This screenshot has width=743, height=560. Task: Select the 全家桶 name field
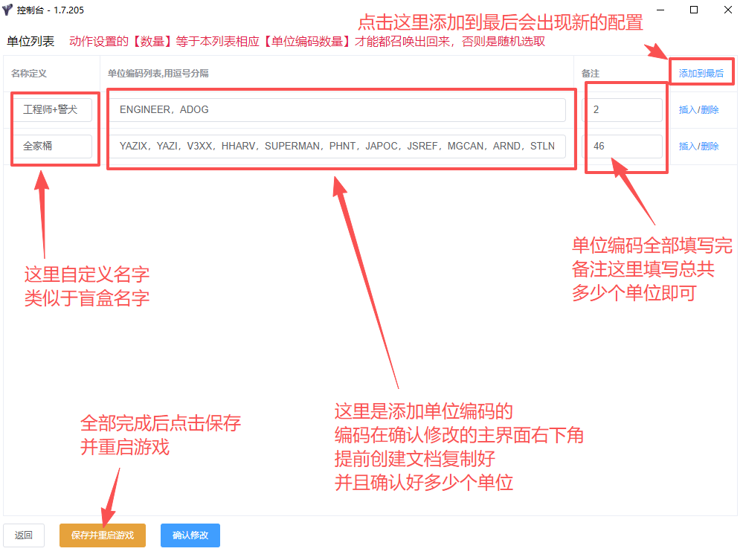pos(52,146)
